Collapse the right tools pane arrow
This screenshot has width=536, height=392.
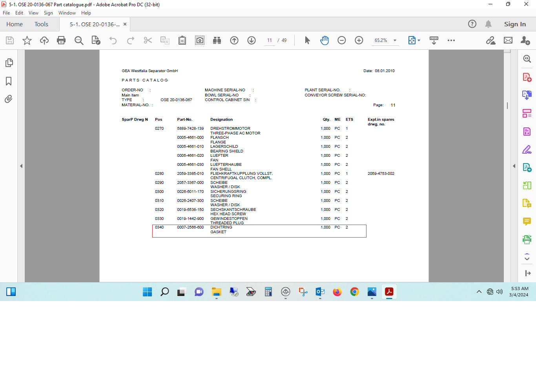(514, 166)
